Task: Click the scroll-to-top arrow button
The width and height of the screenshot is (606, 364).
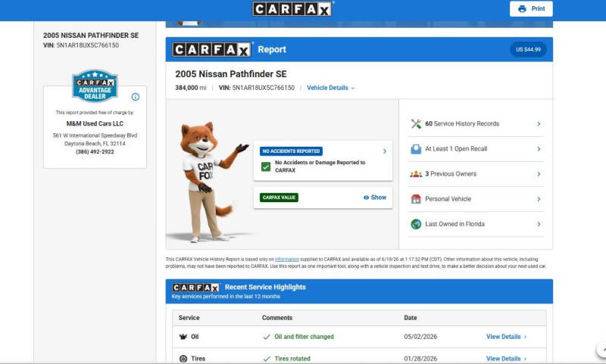Action: (601, 350)
